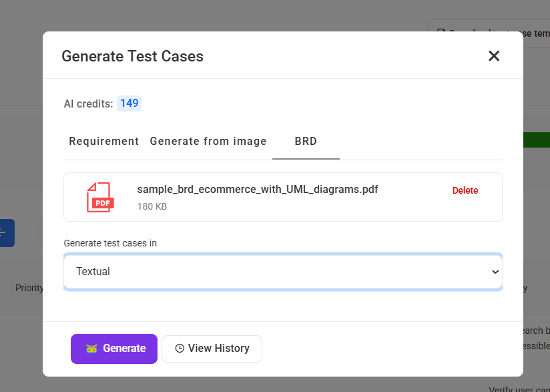The width and height of the screenshot is (550, 392).
Task: Click the document icon on download template button
Action: click(x=441, y=33)
